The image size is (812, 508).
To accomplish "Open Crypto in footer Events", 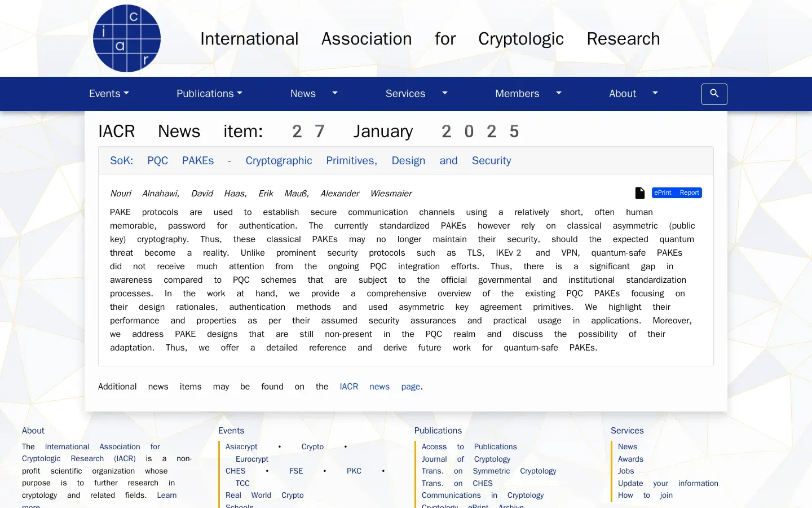I will click(312, 446).
